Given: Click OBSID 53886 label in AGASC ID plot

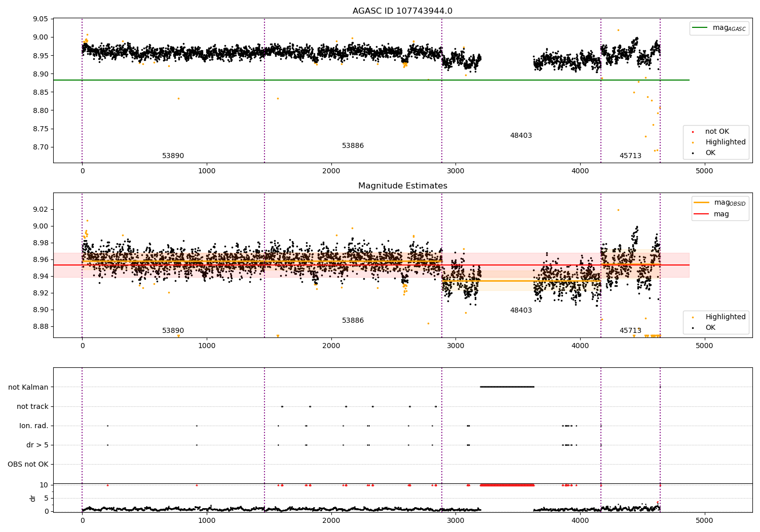Looking at the screenshot, I should 353,146.
